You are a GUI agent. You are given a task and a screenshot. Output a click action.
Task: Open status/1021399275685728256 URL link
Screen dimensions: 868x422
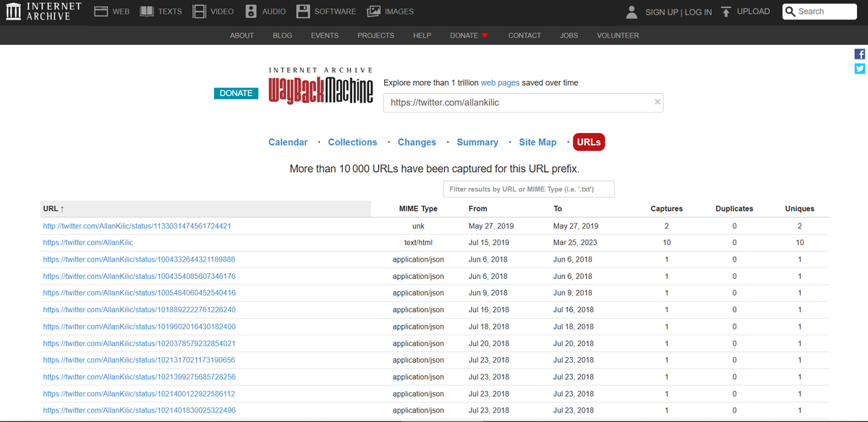139,376
